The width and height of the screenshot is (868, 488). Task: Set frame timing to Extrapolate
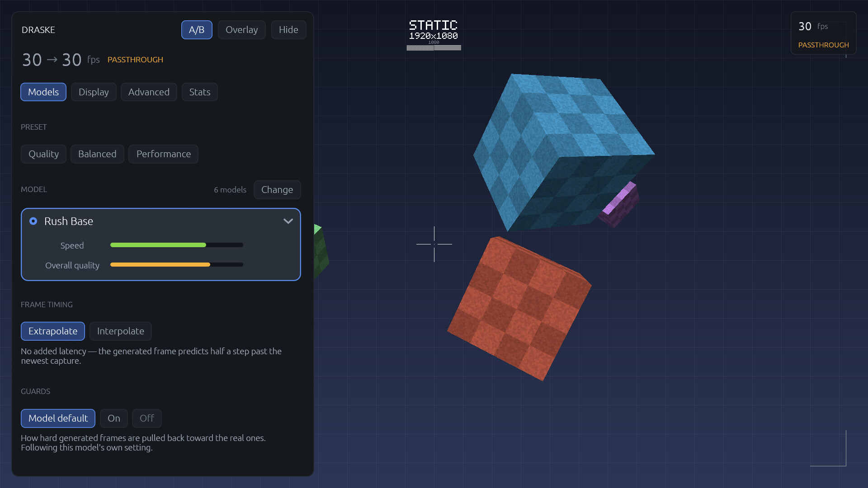53,331
